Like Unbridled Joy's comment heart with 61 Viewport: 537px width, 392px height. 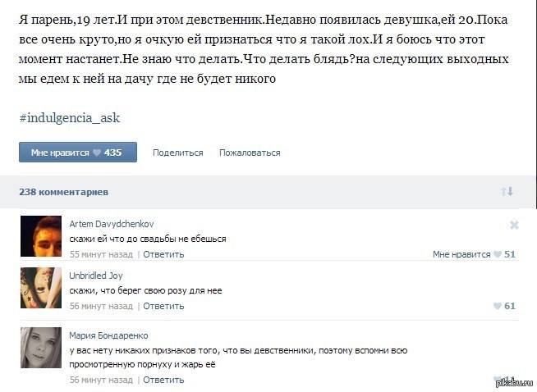pos(504,306)
